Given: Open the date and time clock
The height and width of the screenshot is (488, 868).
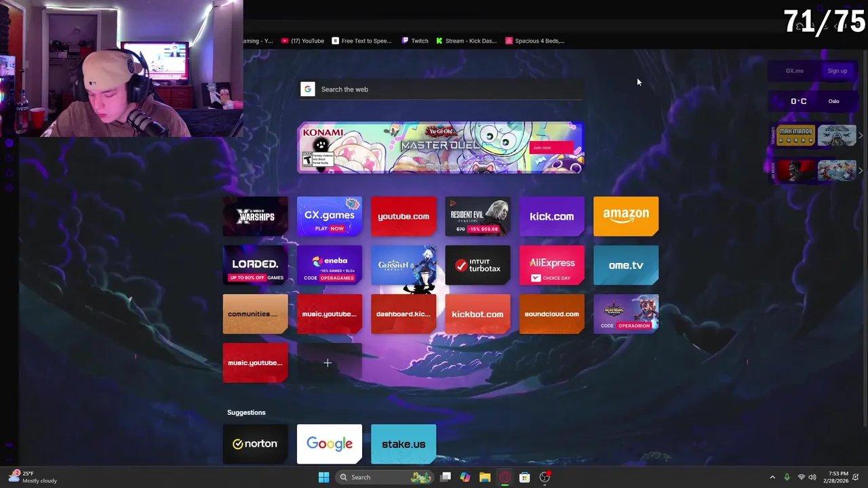Looking at the screenshot, I should click(837, 477).
